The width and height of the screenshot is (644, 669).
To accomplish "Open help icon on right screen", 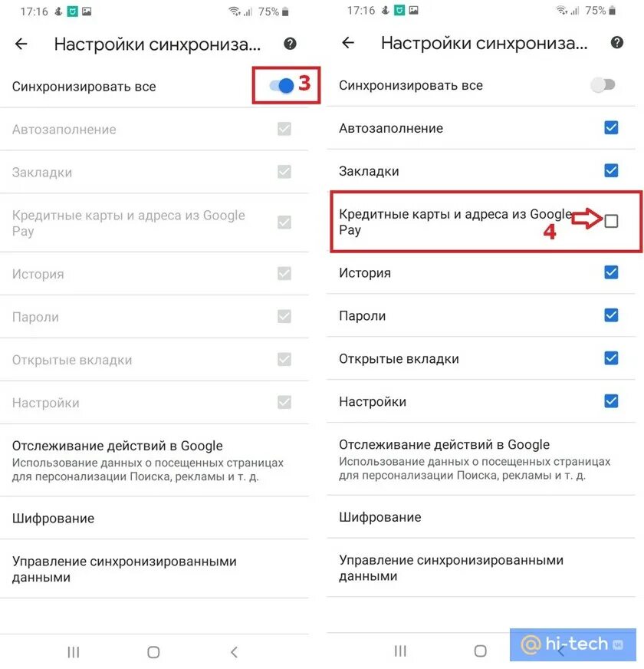I will click(616, 42).
